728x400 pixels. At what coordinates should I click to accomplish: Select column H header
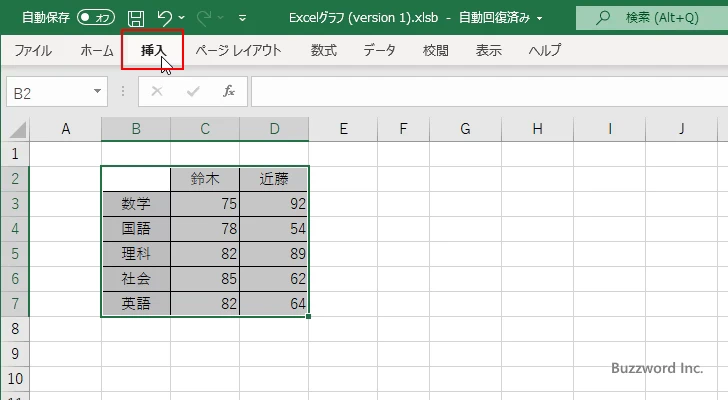537,129
